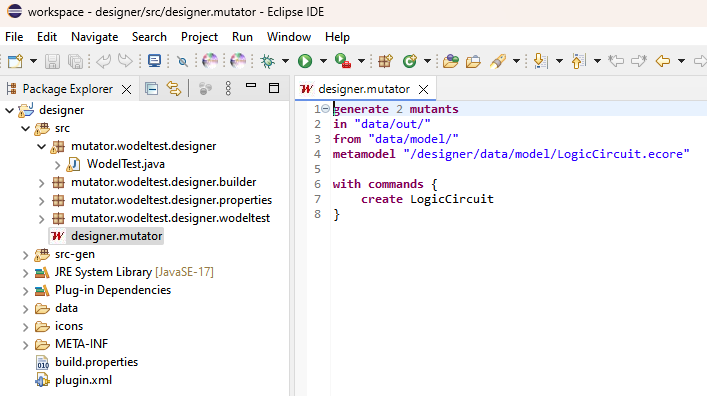This screenshot has height=396, width=707.
Task: Open the Search dropdown arrow
Action: pos(517,61)
